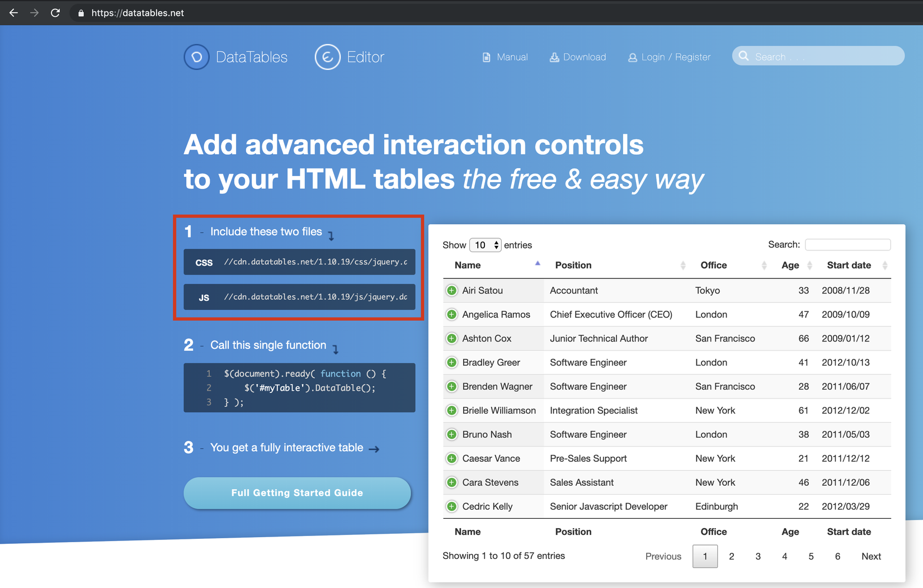Click the Full Getting Started Guide button
Screen dimensions: 923x588
297,493
